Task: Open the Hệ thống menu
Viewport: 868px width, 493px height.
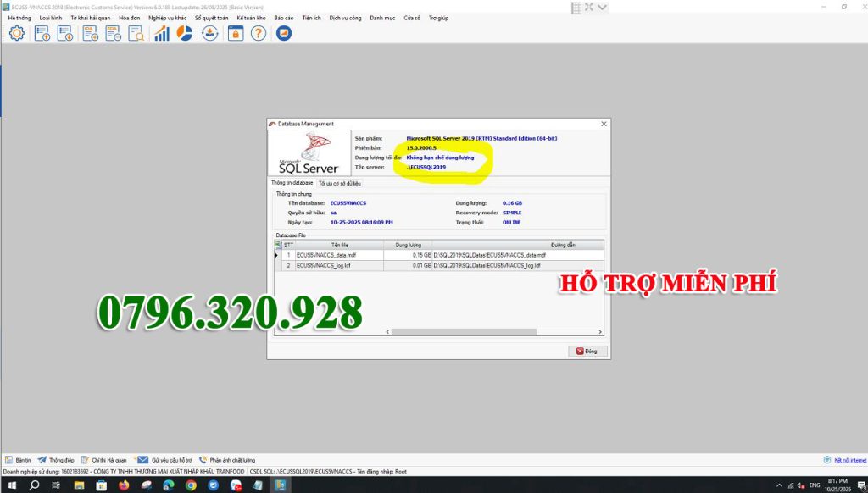Action: (x=19, y=18)
